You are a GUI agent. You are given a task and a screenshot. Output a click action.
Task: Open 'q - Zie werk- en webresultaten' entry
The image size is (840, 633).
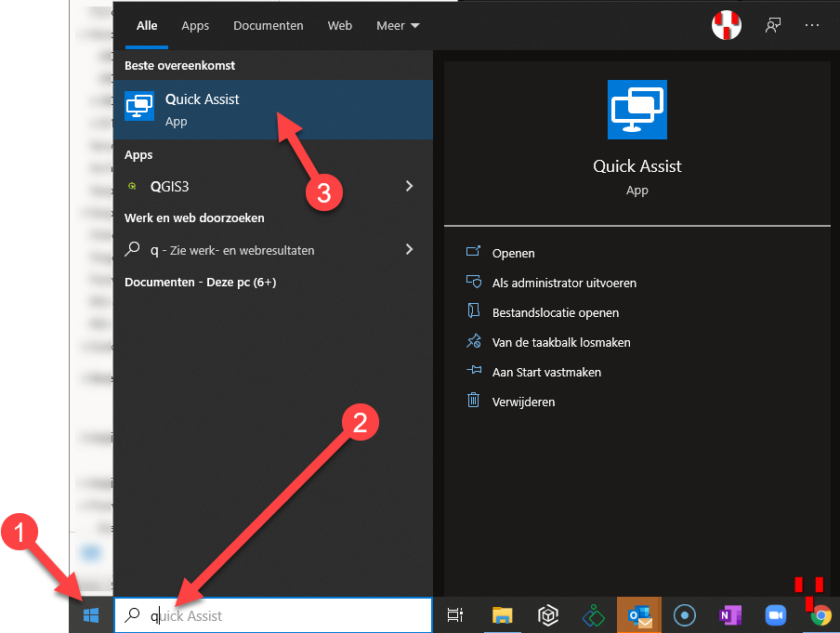(272, 250)
